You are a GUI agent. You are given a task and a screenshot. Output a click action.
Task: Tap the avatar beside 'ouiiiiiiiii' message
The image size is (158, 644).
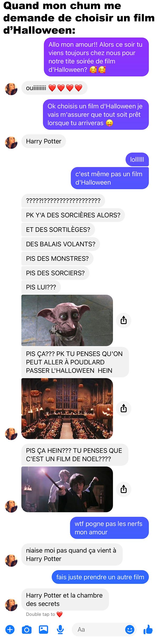[11, 89]
